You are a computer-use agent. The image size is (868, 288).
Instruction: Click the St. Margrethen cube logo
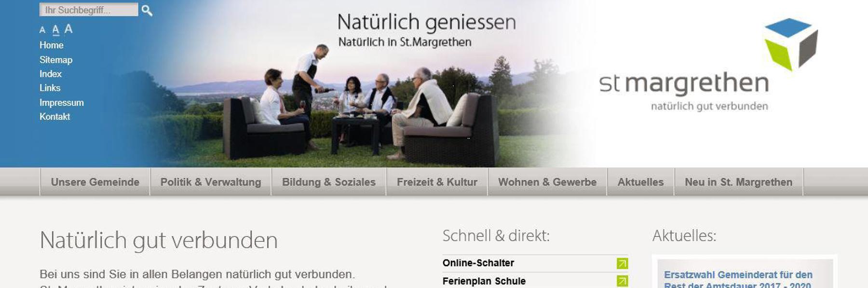(791, 44)
